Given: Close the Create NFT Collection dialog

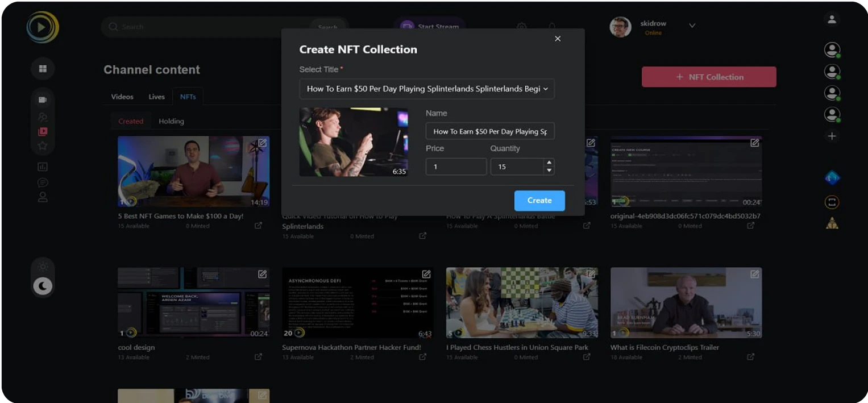Looking at the screenshot, I should (x=558, y=39).
